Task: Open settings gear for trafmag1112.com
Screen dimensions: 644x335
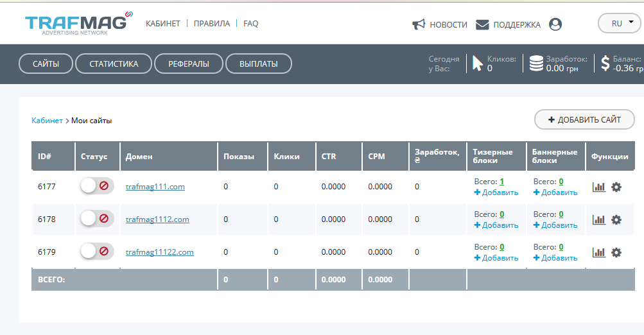Action: click(x=616, y=219)
